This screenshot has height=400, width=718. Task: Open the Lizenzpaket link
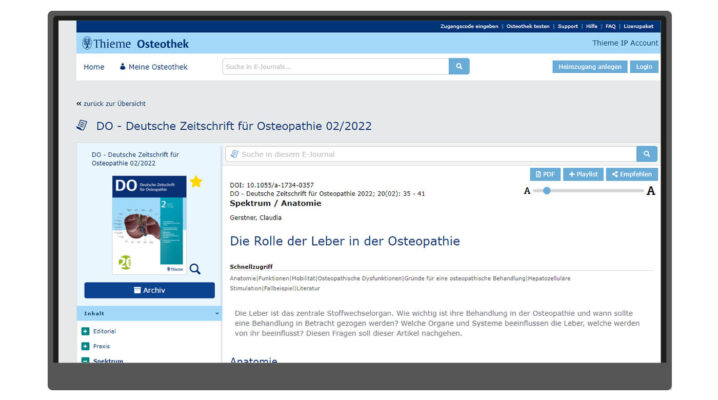638,26
